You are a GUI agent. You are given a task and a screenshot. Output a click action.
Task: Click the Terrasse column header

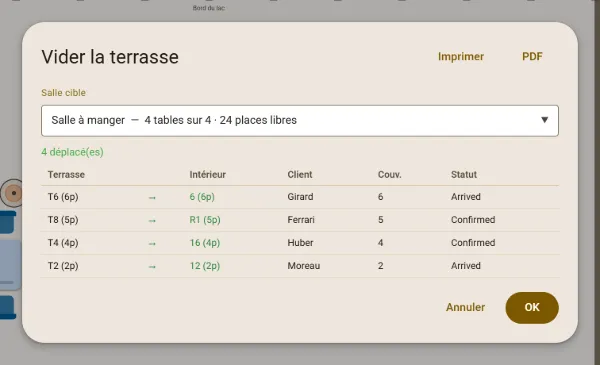tap(66, 174)
